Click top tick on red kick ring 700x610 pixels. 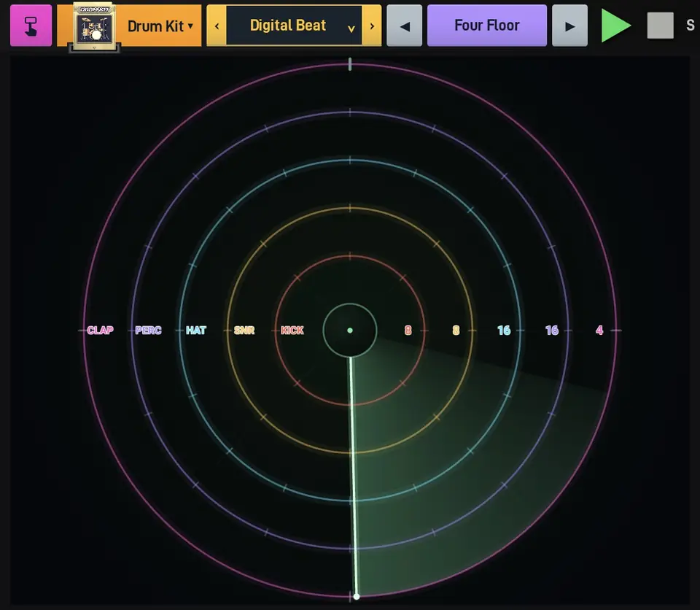350,256
